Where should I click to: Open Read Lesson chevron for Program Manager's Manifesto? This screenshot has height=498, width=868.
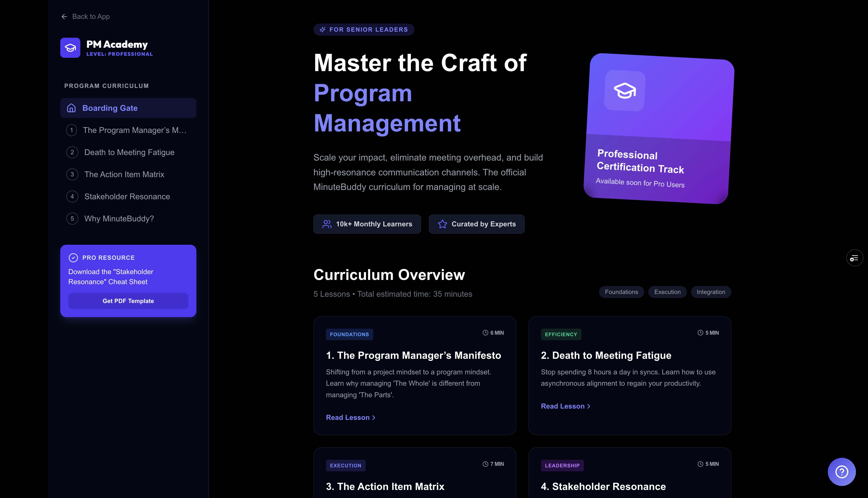(374, 418)
